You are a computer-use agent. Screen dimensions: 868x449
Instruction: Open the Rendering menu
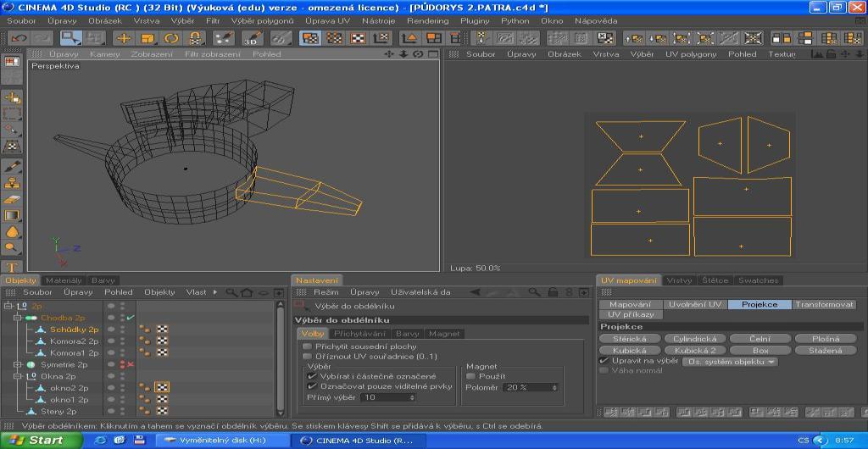tap(428, 20)
